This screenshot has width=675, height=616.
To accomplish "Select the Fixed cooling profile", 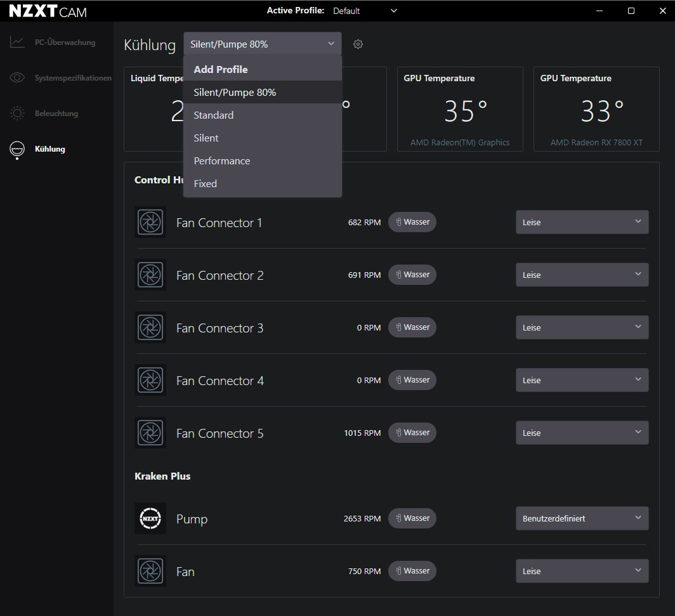I will pos(263,183).
